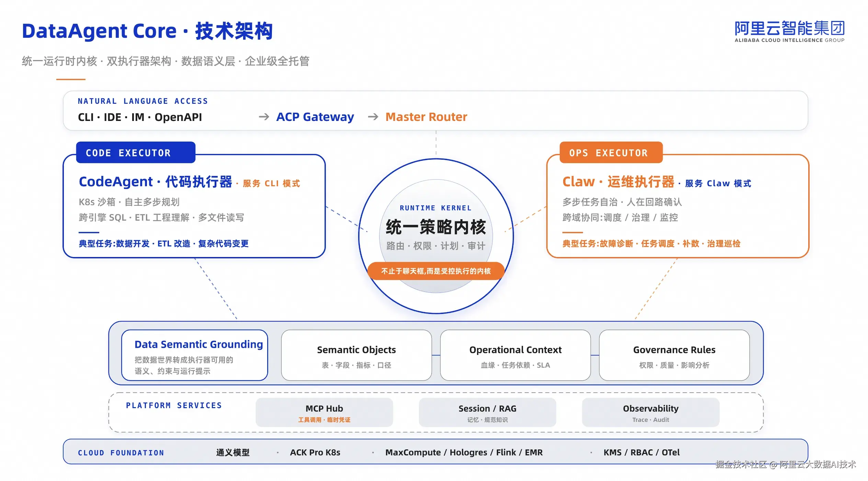Click the 通义模型 item

point(233,452)
